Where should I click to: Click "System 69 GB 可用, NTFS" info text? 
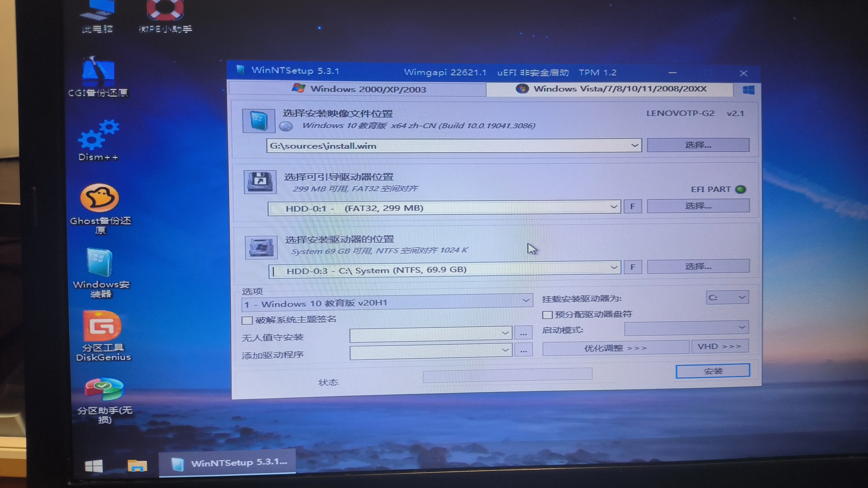click(380, 251)
